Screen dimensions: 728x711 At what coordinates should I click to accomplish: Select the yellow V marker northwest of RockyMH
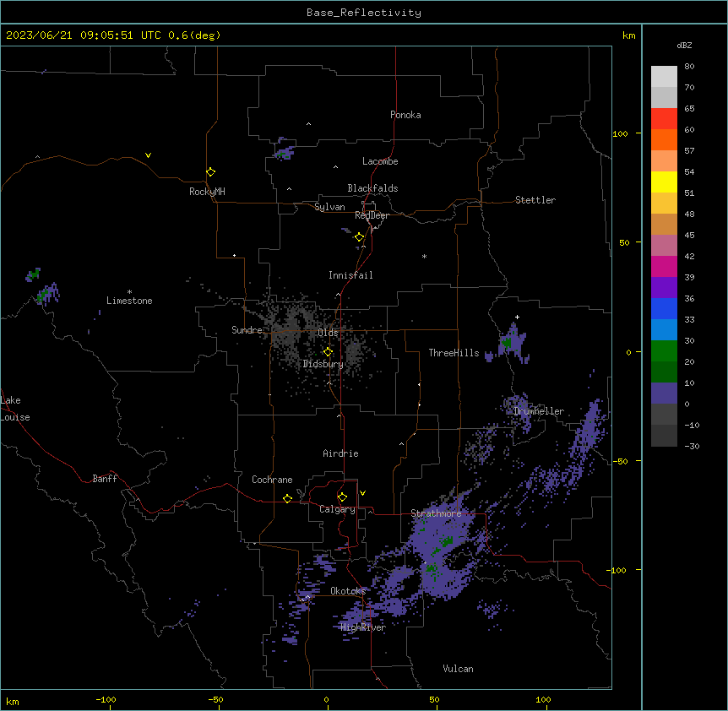coord(148,155)
